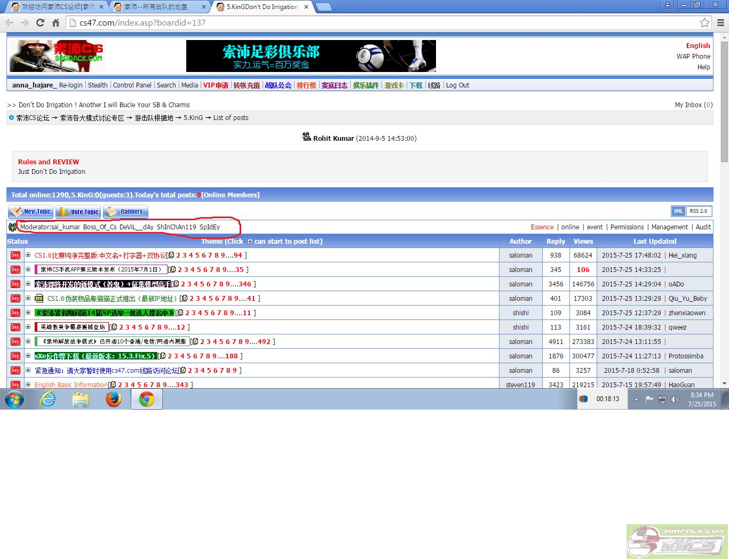Open the Control Panel menu item
The image size is (729, 560).
132,85
